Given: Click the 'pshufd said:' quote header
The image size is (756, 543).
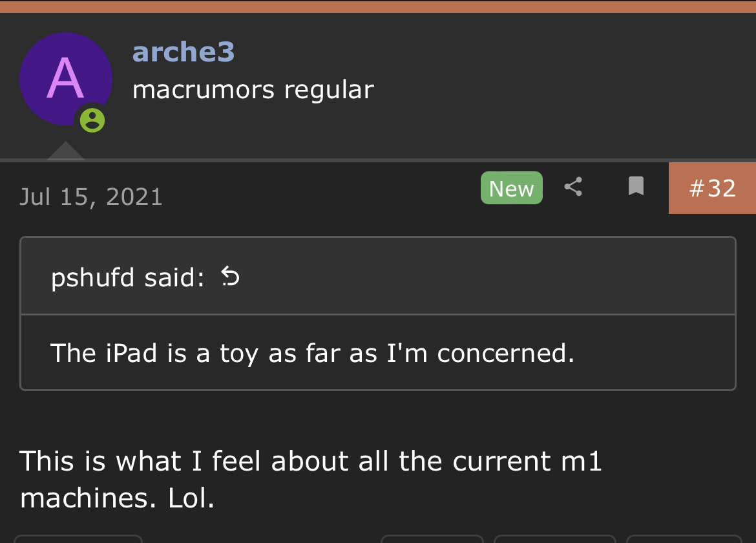Looking at the screenshot, I should coord(128,277).
